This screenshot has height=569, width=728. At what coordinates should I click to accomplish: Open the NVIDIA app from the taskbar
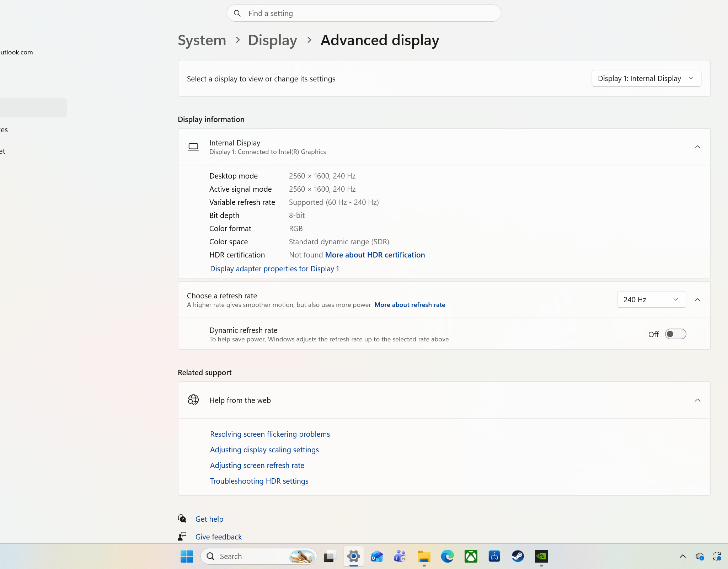click(x=541, y=556)
